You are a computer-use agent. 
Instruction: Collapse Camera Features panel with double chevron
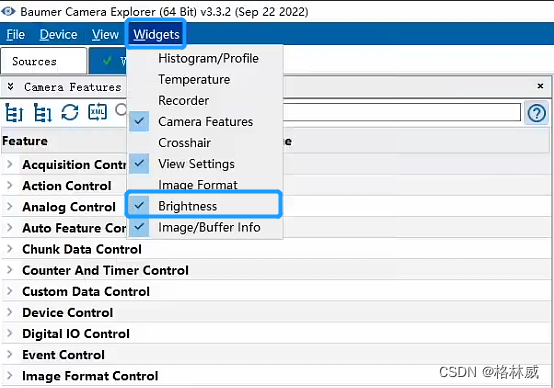[x=11, y=87]
